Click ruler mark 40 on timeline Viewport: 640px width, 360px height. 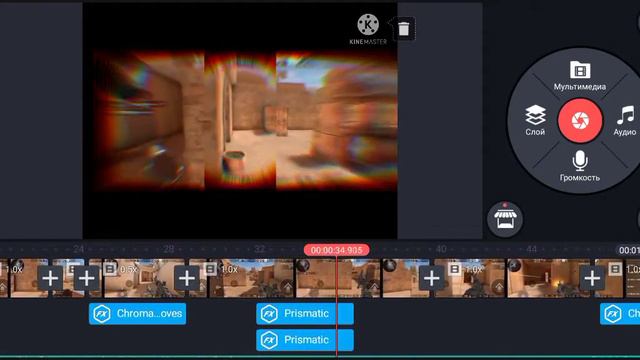[441, 249]
